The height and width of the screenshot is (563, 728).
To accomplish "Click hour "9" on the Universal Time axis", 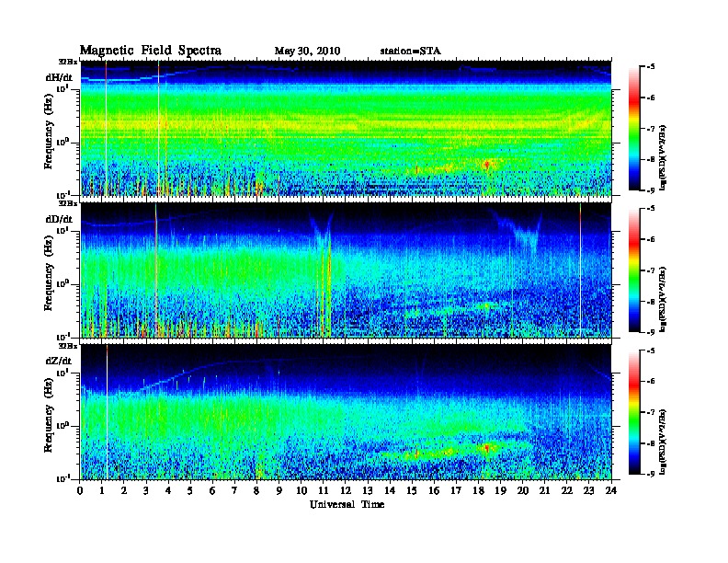I will [x=279, y=491].
